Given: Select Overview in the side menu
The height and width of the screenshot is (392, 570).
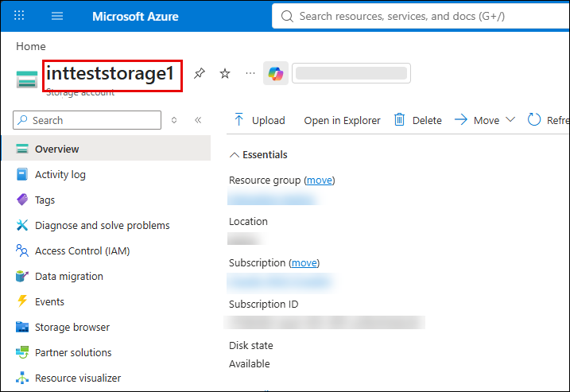Looking at the screenshot, I should pos(107,149).
